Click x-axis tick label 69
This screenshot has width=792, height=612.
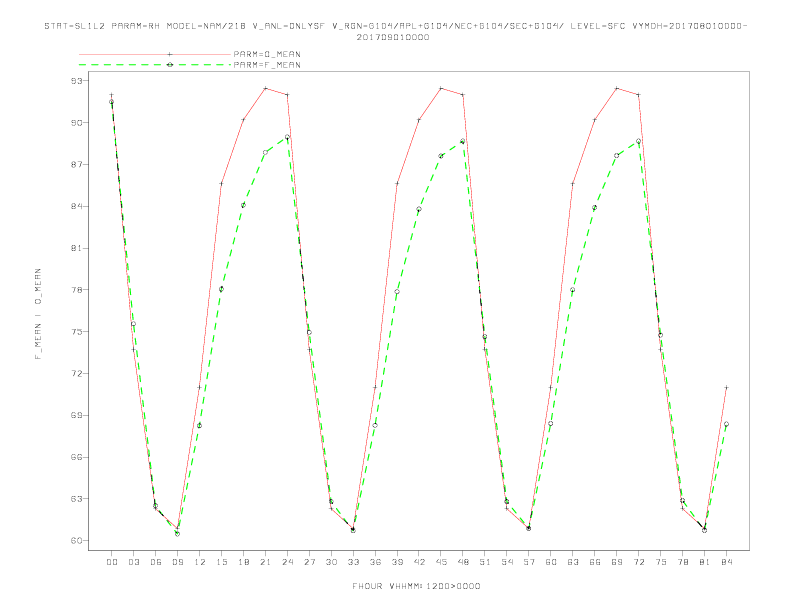coord(617,562)
